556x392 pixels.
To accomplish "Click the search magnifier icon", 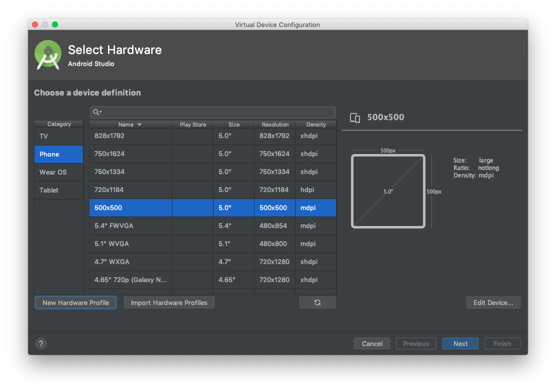I will click(97, 112).
